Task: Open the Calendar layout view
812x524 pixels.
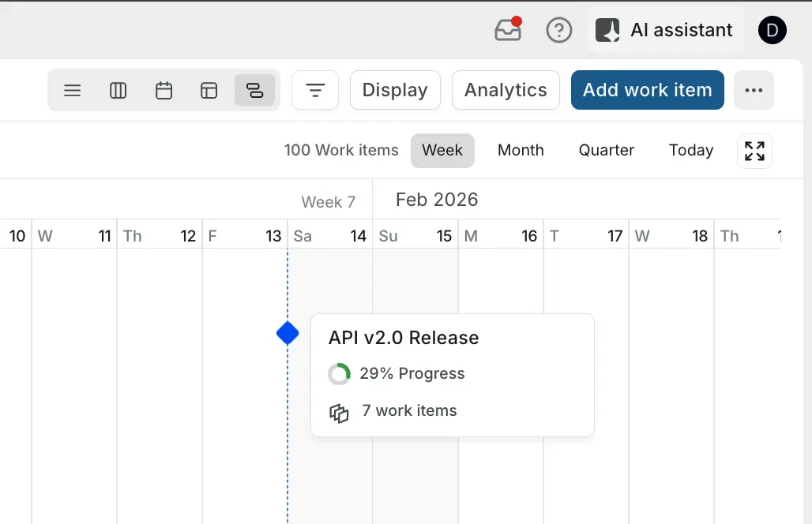Action: point(164,90)
